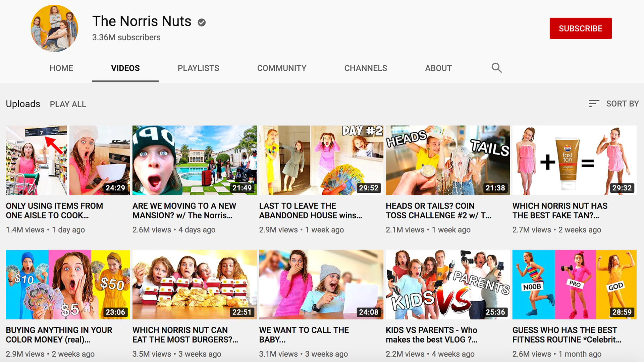Click the verified checkmark badge
The image size is (644, 362).
coord(202,22)
